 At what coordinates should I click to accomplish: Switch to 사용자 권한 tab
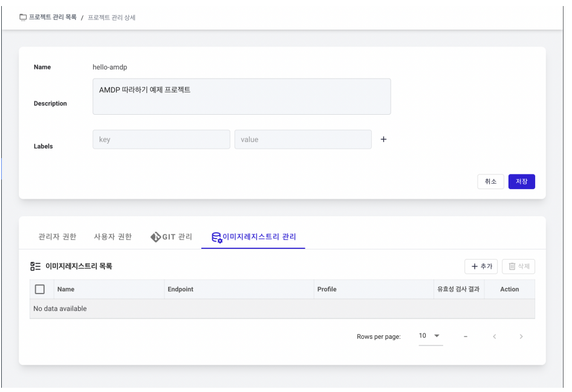coord(112,237)
